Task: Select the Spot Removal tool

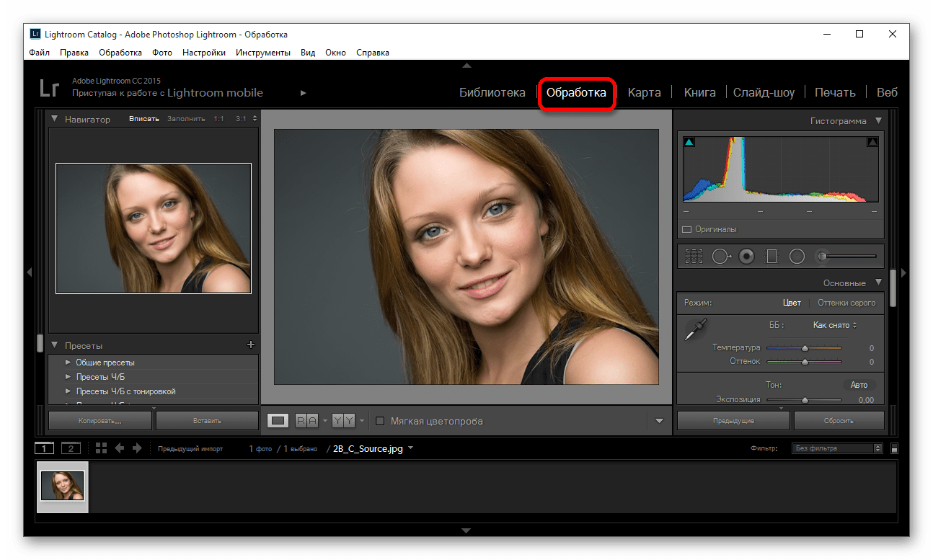Action: (x=720, y=256)
